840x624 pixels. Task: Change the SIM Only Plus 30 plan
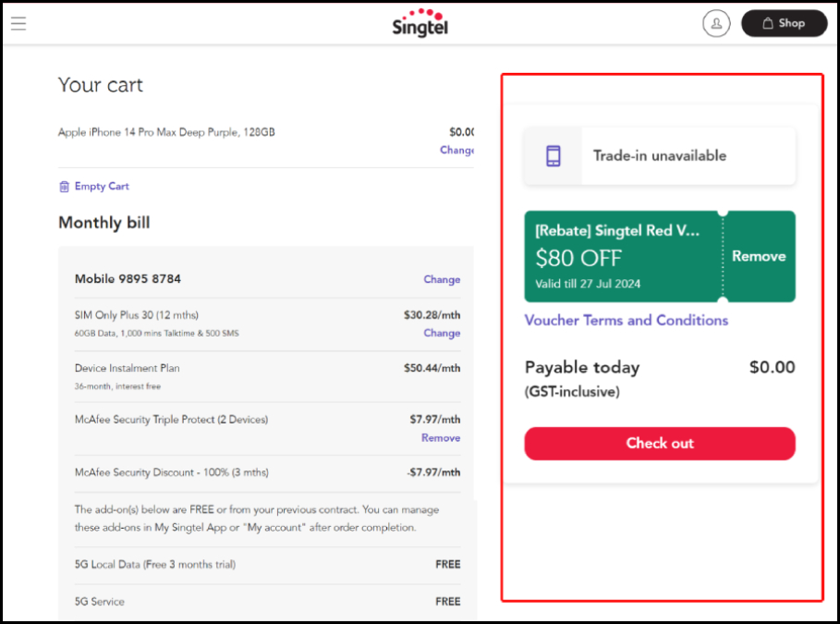click(x=442, y=333)
